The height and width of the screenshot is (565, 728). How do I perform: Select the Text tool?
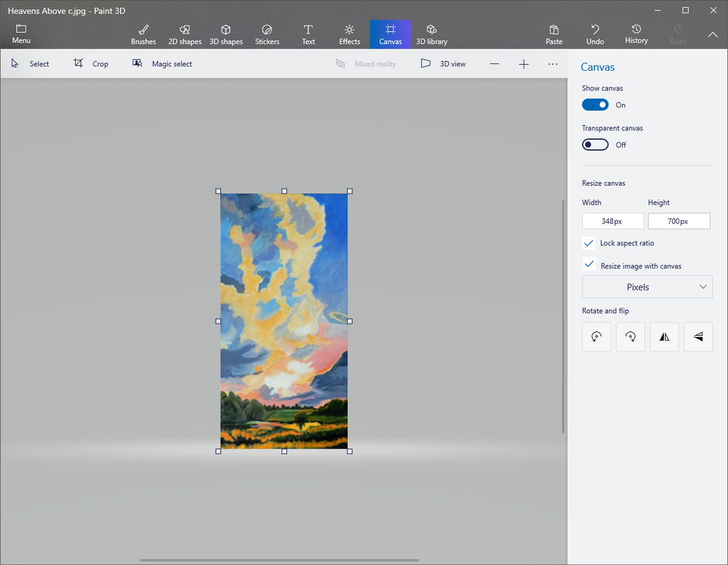(308, 34)
